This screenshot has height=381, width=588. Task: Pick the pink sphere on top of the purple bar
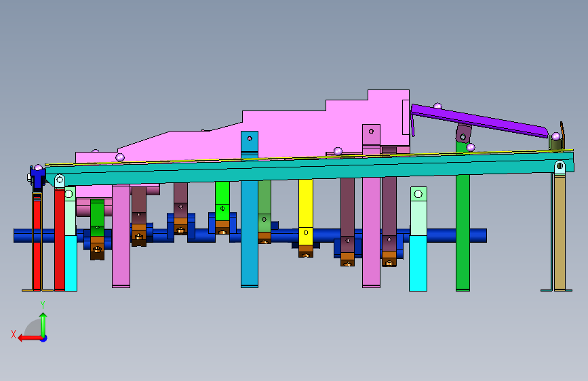pos(437,106)
